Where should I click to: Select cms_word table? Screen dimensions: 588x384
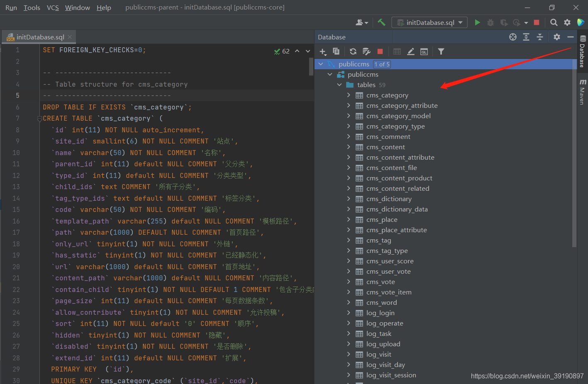[381, 302]
